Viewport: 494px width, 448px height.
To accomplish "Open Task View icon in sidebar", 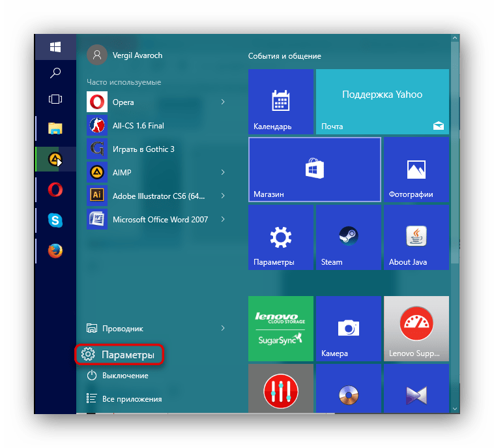I will tap(55, 99).
